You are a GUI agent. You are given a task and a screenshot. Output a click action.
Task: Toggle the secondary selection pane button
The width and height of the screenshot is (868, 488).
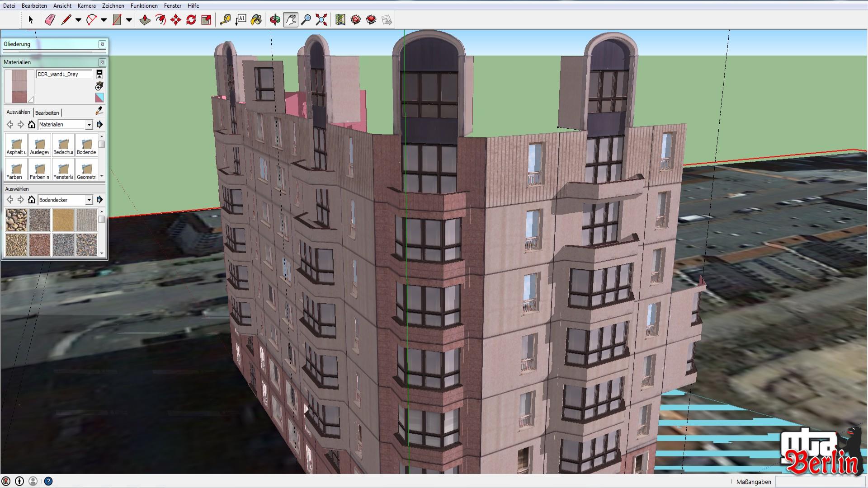99,74
